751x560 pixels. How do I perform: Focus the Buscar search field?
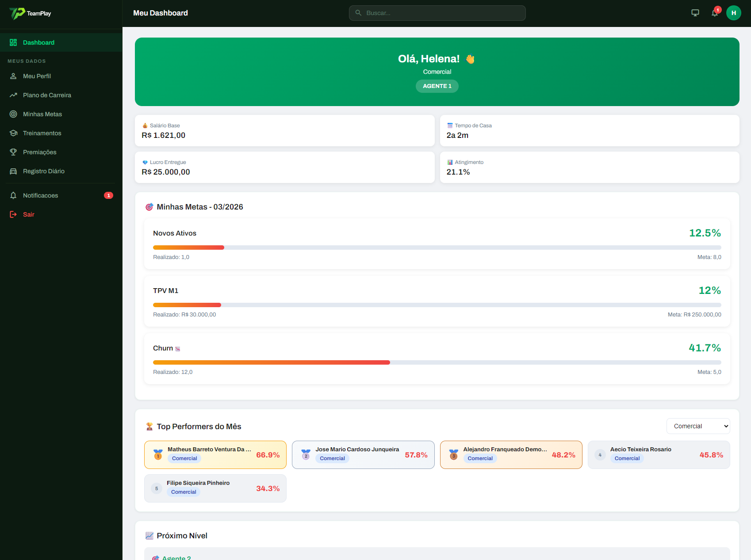[x=437, y=13]
